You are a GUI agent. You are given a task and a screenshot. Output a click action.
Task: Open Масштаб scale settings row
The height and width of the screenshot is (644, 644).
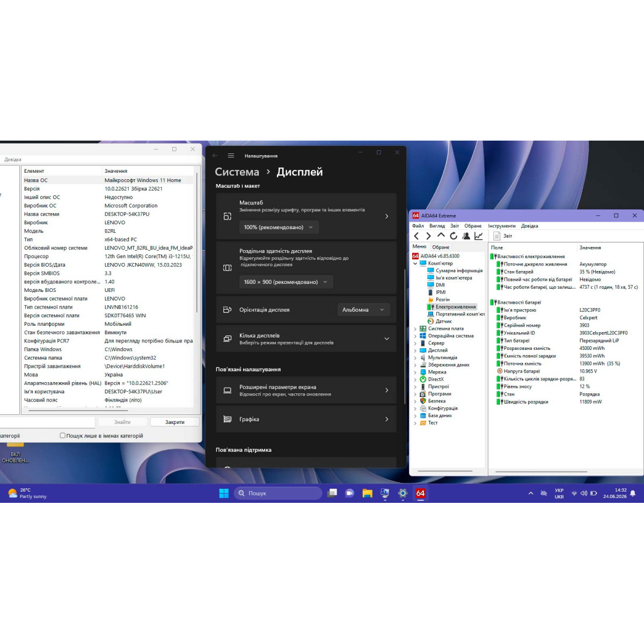pos(306,216)
